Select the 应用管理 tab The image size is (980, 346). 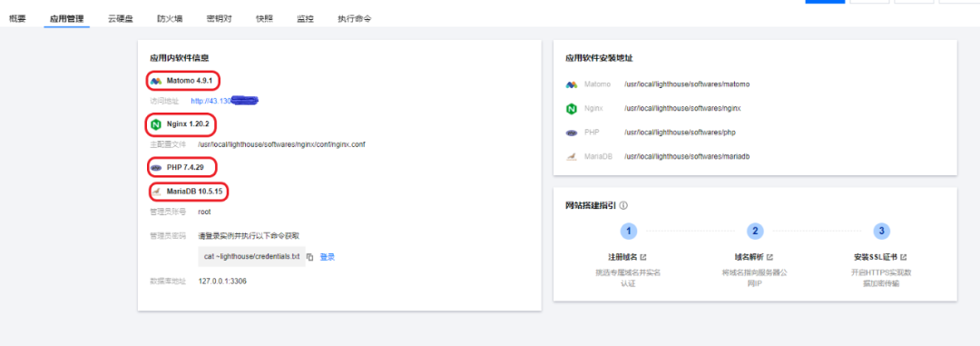pos(67,19)
